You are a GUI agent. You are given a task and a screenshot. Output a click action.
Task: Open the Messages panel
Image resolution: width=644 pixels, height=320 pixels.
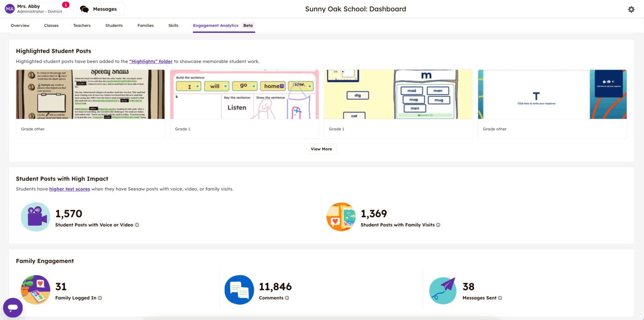pos(100,9)
